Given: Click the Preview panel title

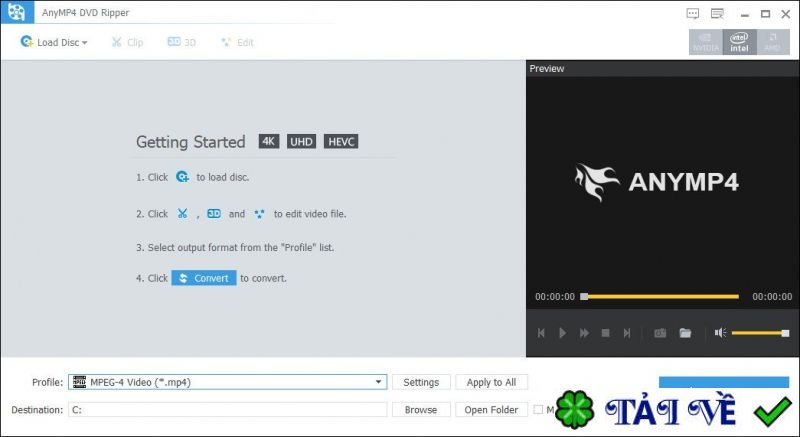Looking at the screenshot, I should [x=546, y=68].
